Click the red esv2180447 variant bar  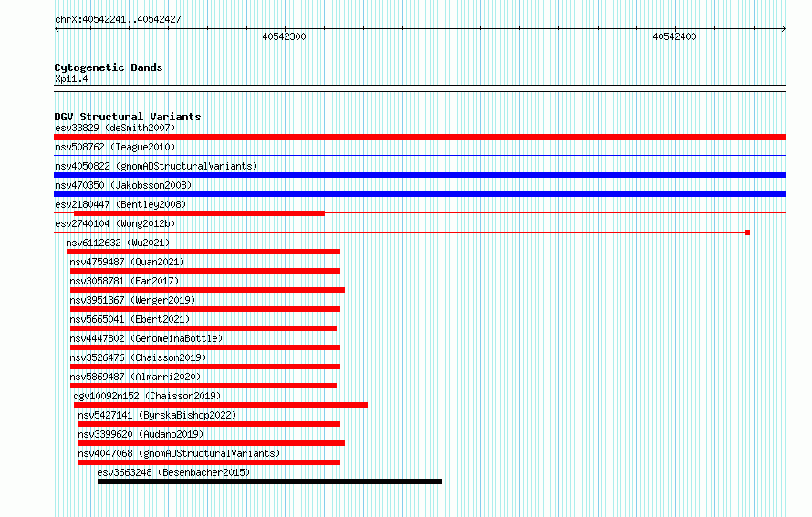pyautogui.click(x=200, y=213)
